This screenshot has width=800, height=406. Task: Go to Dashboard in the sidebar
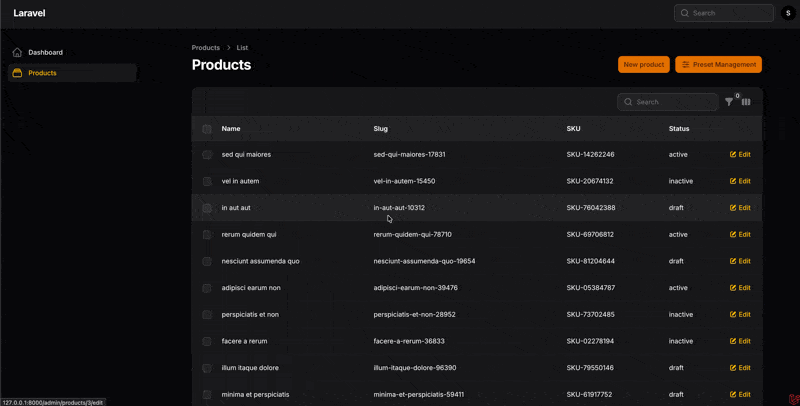click(45, 52)
